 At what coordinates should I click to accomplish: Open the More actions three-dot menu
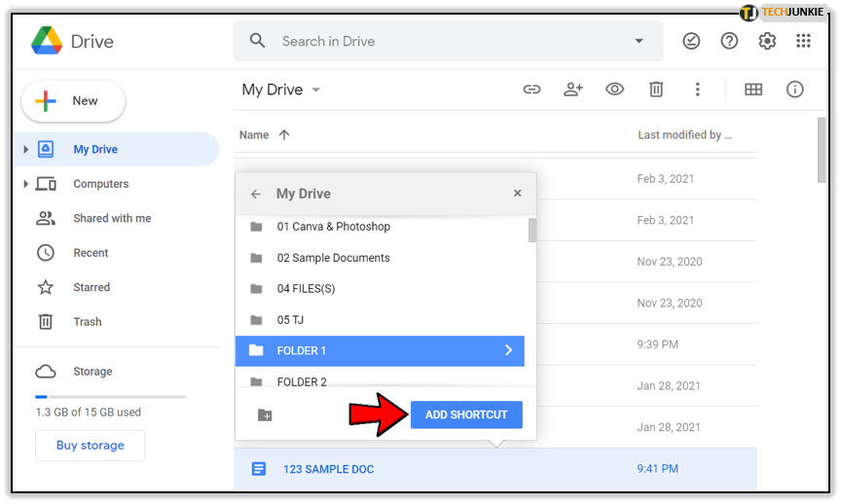pos(697,90)
